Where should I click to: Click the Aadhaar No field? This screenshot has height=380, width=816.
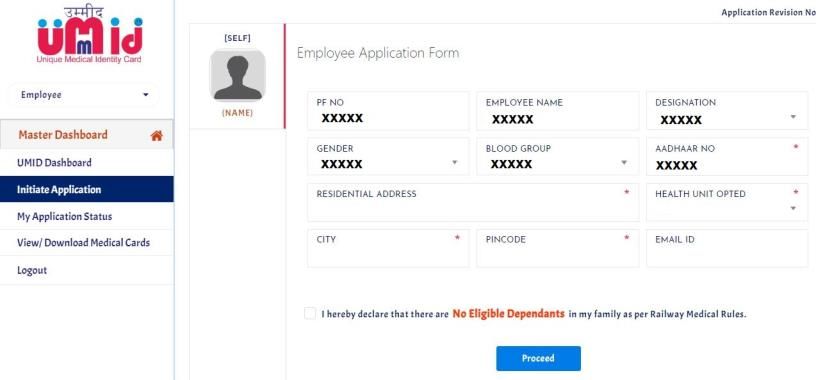point(727,156)
